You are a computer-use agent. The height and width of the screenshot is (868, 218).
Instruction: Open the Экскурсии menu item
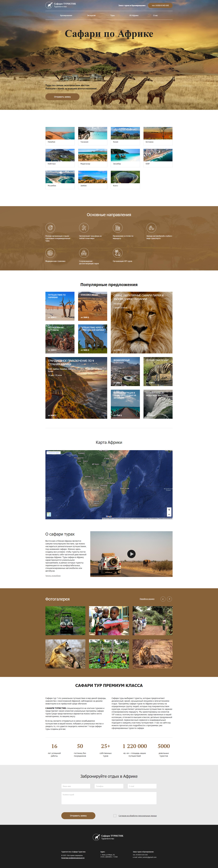click(x=91, y=16)
